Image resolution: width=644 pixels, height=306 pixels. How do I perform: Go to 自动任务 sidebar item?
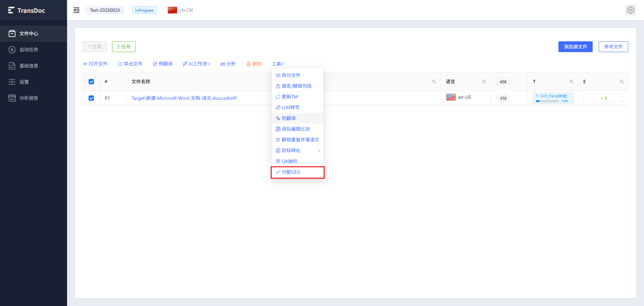(x=34, y=50)
